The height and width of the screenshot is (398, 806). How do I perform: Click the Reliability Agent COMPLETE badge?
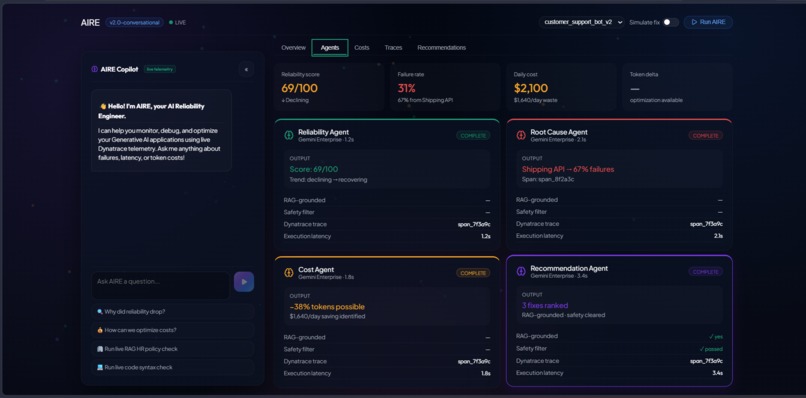(473, 136)
